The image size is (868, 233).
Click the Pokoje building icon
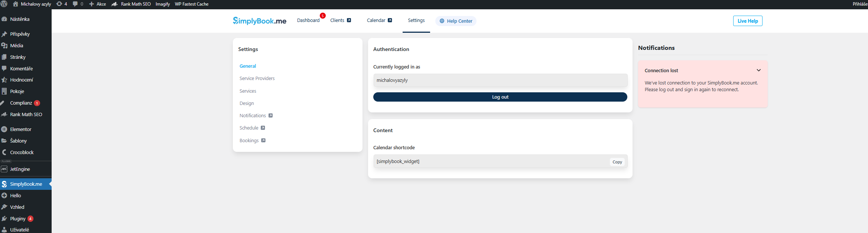4,91
